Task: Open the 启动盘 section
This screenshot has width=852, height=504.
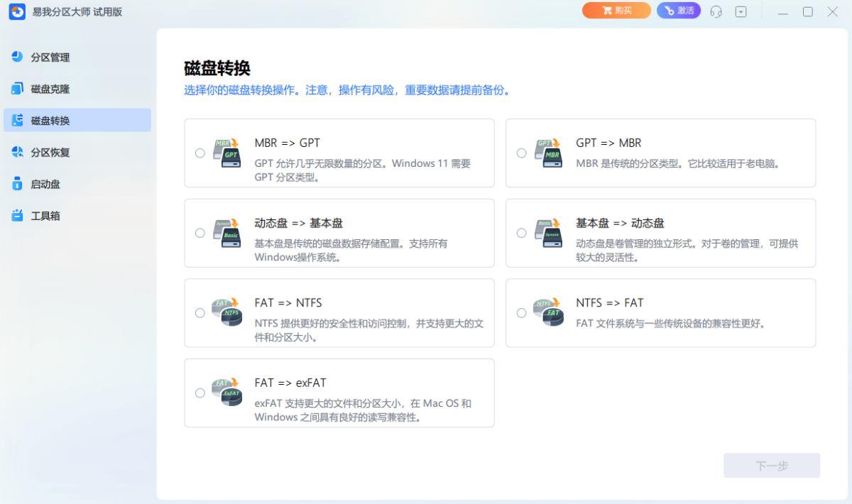Action: [77, 184]
